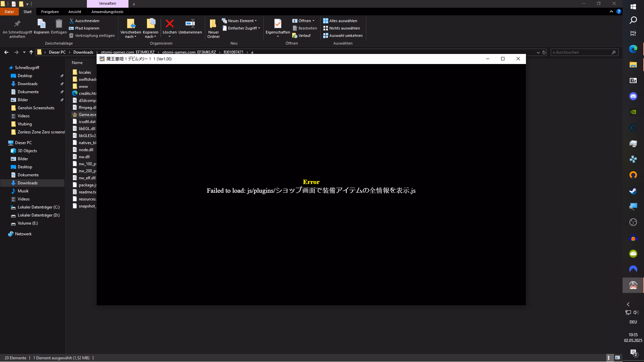Expand the address bar history dropdown
Viewport: 644px width, 362px height.
click(x=538, y=52)
